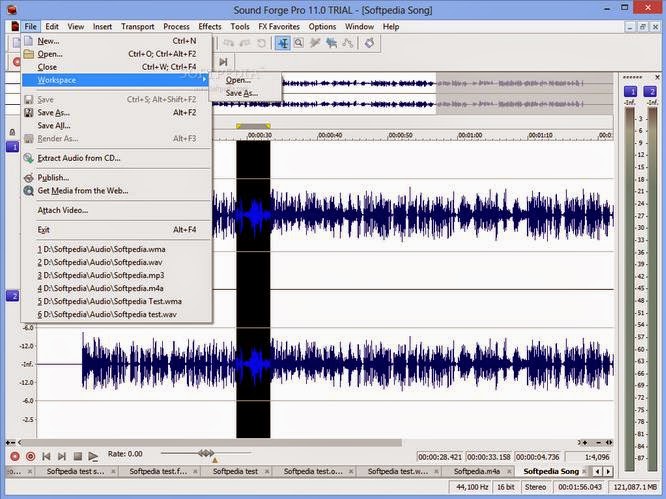
Task: Click the plug-in chainer toolbar icon
Action: 370,43
